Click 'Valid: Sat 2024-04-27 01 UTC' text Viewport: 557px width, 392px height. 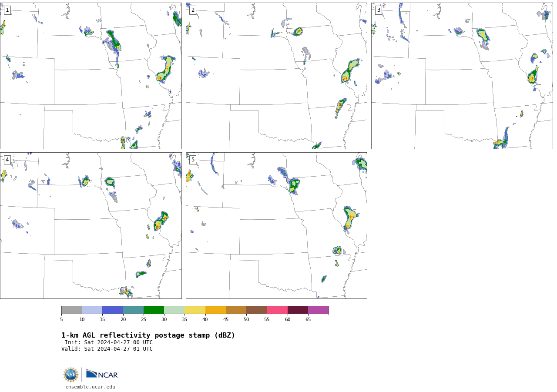pyautogui.click(x=107, y=349)
